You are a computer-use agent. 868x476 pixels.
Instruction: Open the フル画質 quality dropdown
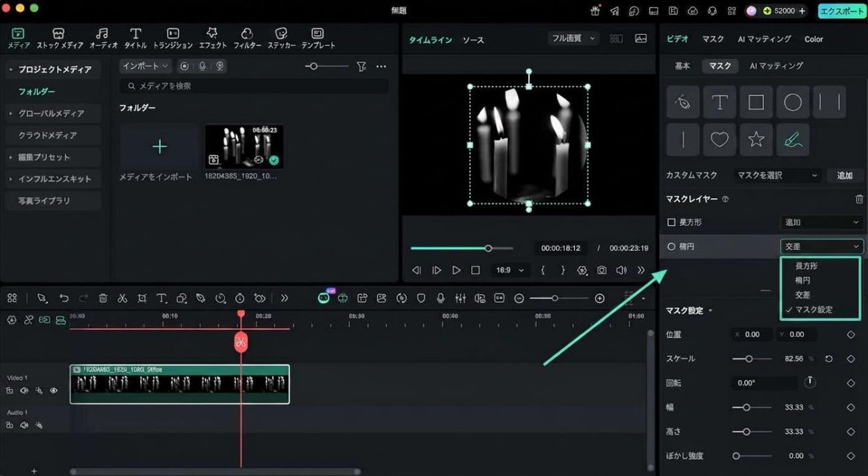coord(573,39)
